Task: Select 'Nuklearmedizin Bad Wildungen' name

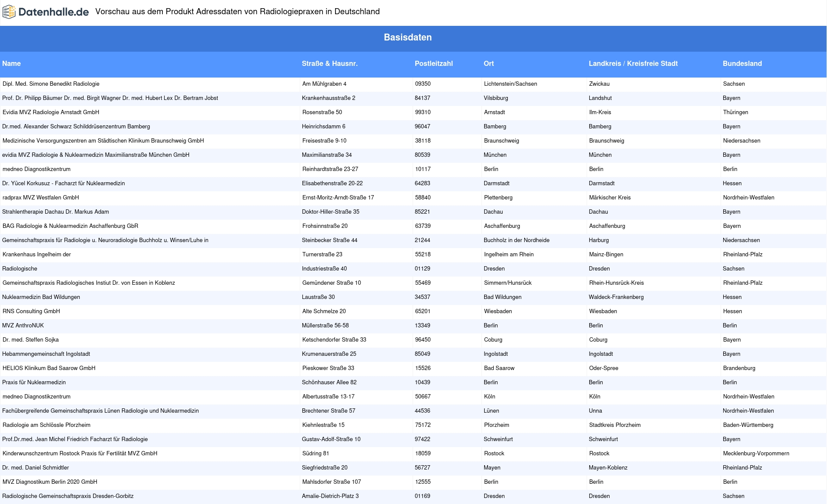Action: tap(41, 297)
